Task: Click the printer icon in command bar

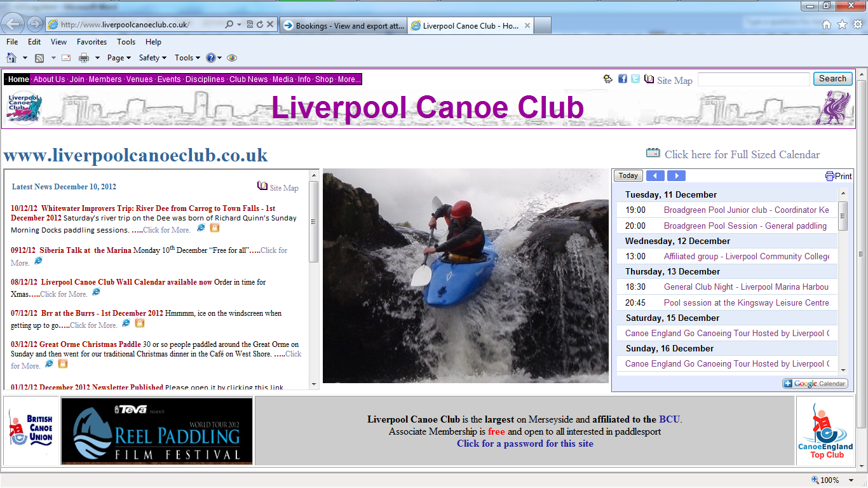Action: click(x=84, y=58)
